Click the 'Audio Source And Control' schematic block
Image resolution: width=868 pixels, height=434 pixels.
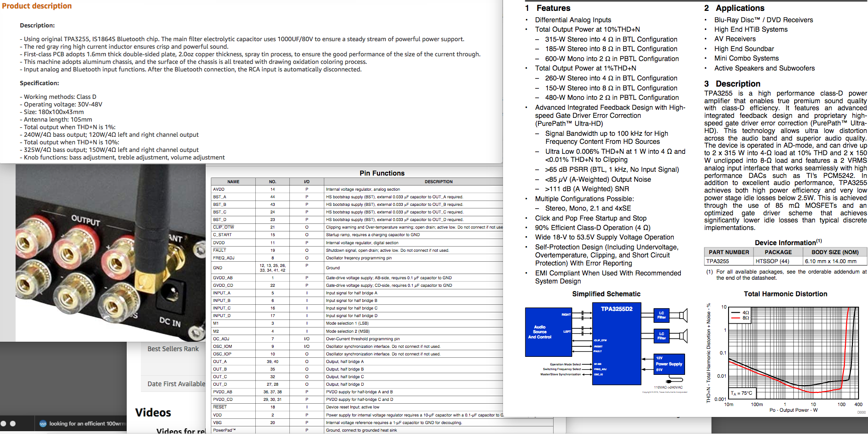(x=549, y=332)
